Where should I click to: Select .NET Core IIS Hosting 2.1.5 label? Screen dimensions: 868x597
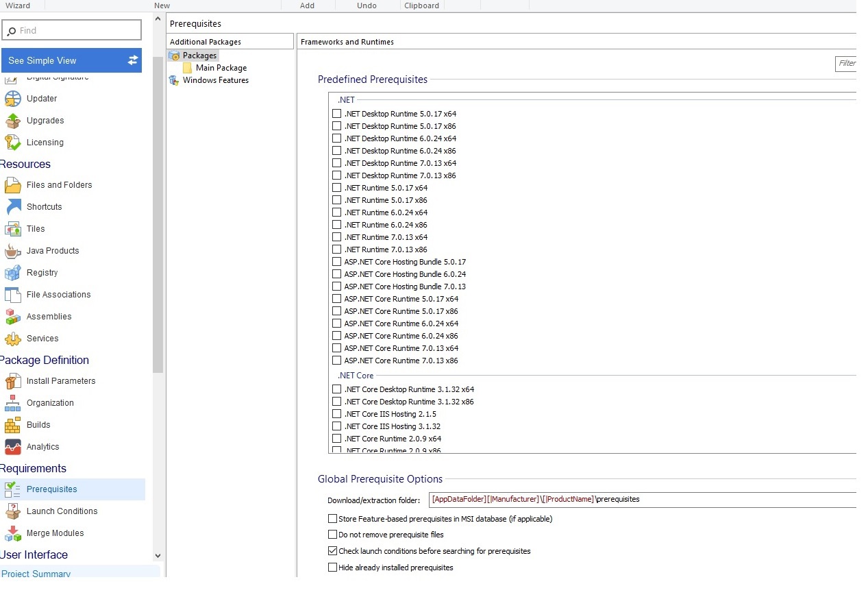point(390,414)
